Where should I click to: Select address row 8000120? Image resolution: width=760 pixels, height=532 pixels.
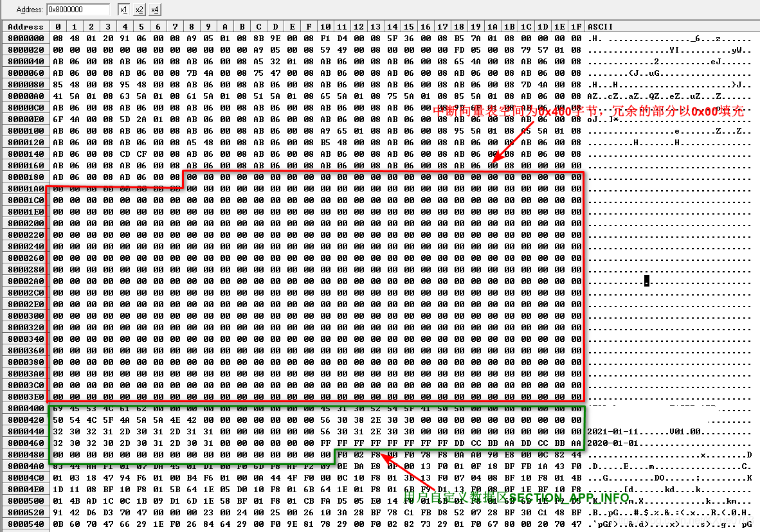(26, 143)
